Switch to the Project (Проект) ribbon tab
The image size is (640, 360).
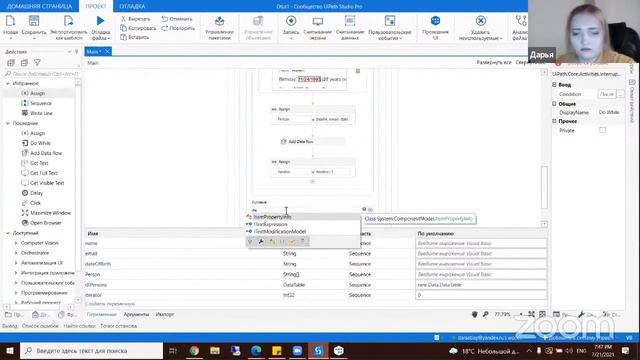click(96, 6)
